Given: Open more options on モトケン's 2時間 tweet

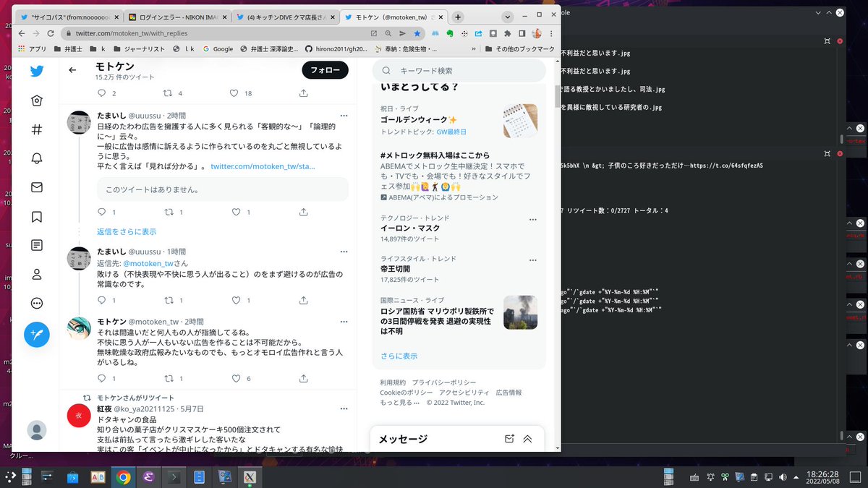Looking at the screenshot, I should (344, 322).
